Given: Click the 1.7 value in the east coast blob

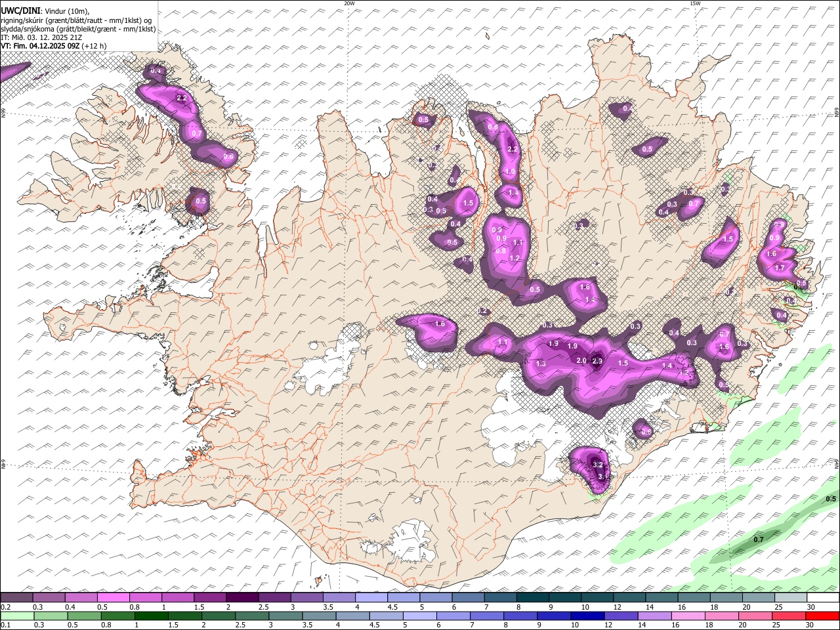Looking at the screenshot, I should coord(780,268).
